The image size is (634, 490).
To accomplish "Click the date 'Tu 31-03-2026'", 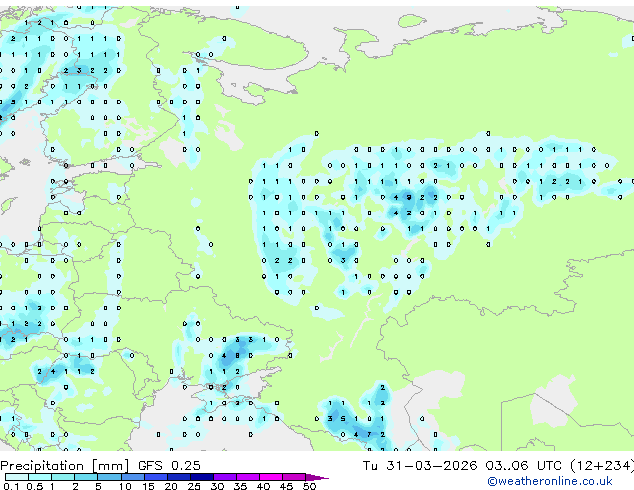I will click(420, 466).
